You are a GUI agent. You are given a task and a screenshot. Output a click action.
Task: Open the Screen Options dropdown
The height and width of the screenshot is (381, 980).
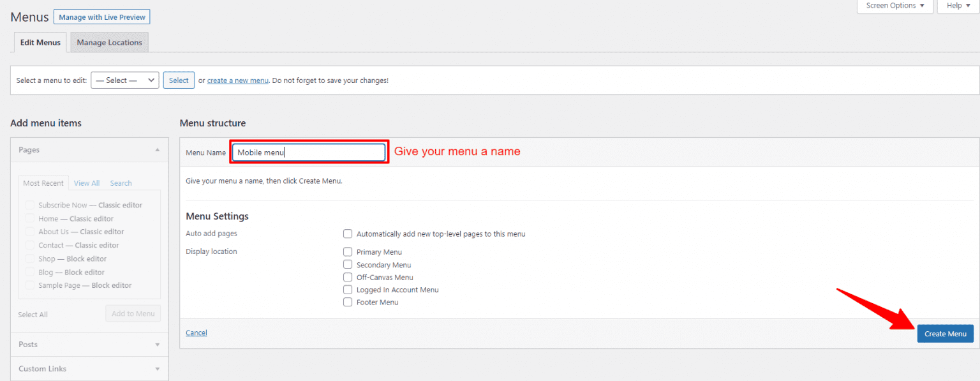click(x=895, y=6)
